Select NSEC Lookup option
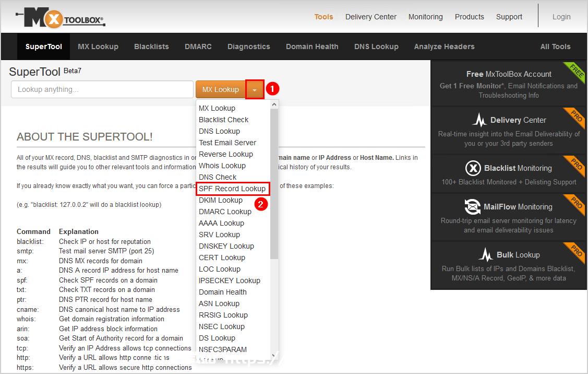 click(222, 326)
